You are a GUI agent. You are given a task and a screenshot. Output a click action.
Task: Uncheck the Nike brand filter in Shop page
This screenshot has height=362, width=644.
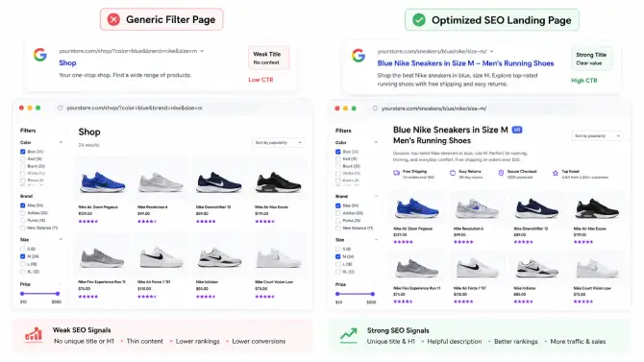23,205
